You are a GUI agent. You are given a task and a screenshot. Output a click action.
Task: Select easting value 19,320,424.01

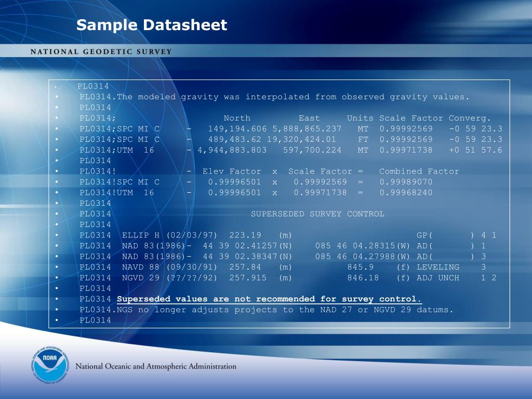(301, 139)
